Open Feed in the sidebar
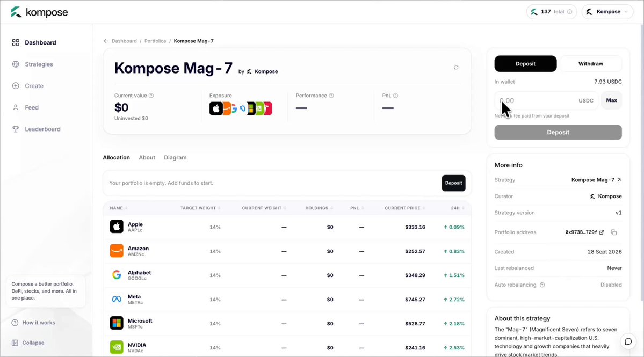Viewport: 644px width, 357px height. pyautogui.click(x=25, y=107)
